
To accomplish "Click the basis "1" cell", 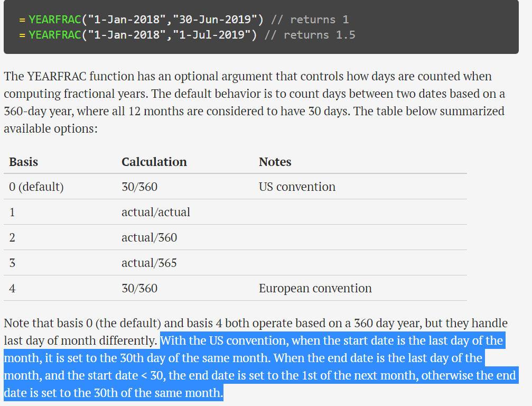I will [12, 213].
